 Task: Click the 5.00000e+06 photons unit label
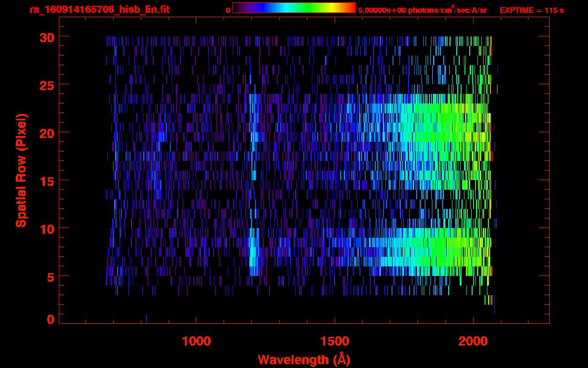(422, 10)
